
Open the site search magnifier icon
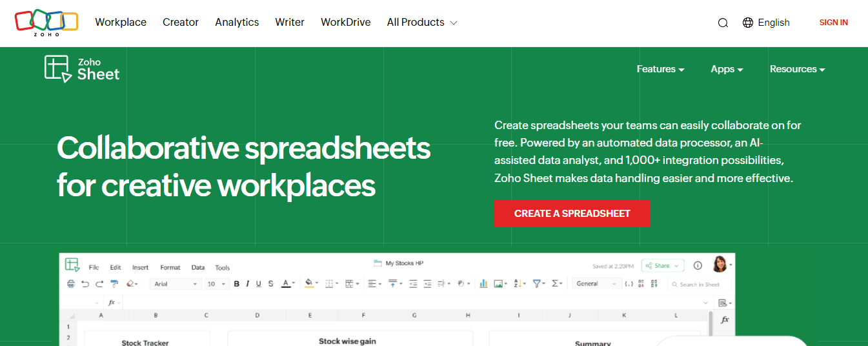tap(723, 23)
